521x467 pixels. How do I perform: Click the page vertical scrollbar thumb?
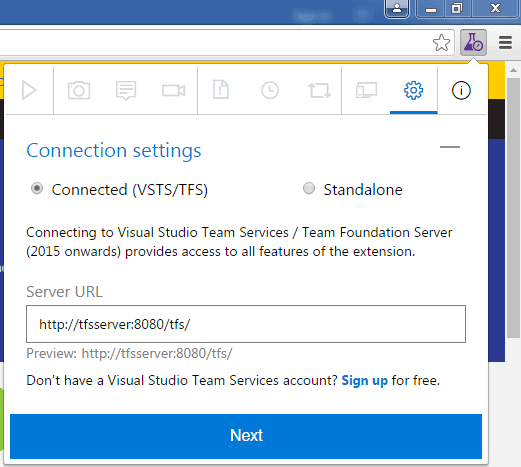pos(513,208)
